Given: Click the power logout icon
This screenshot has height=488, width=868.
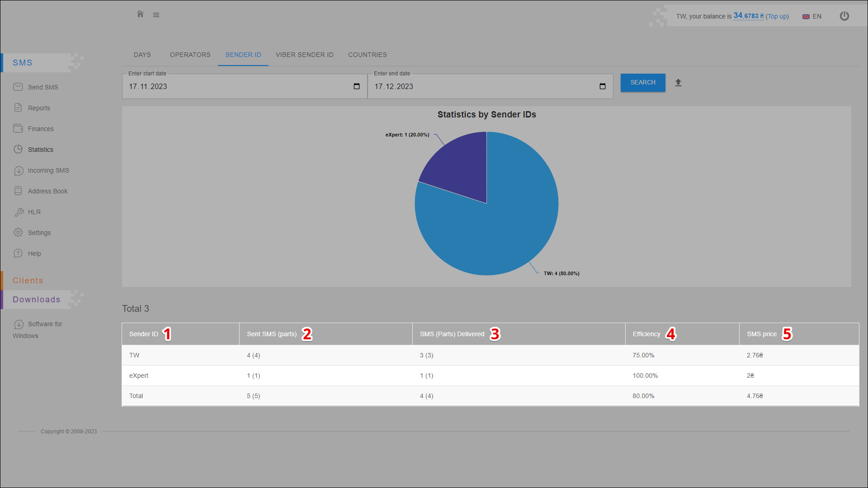Looking at the screenshot, I should (844, 16).
